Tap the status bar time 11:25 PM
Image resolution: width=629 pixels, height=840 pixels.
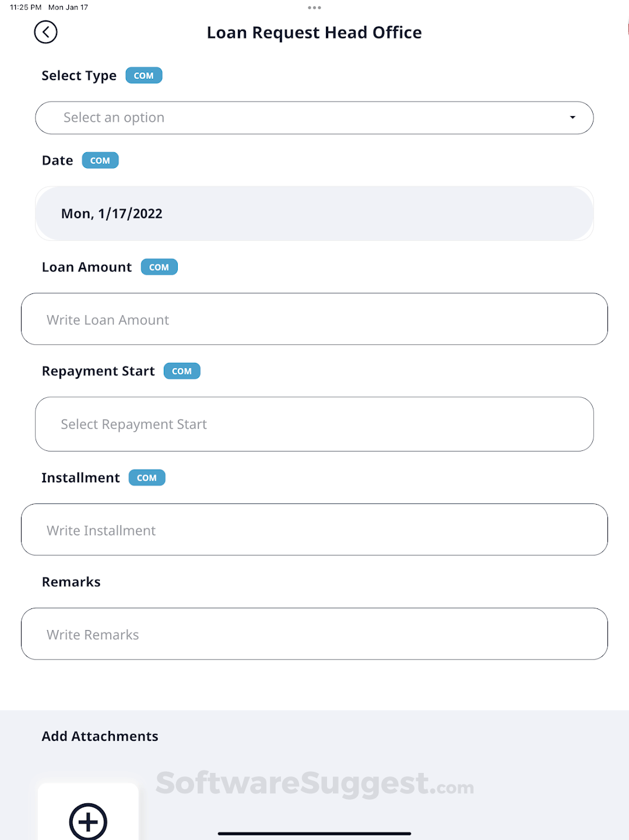[26, 8]
